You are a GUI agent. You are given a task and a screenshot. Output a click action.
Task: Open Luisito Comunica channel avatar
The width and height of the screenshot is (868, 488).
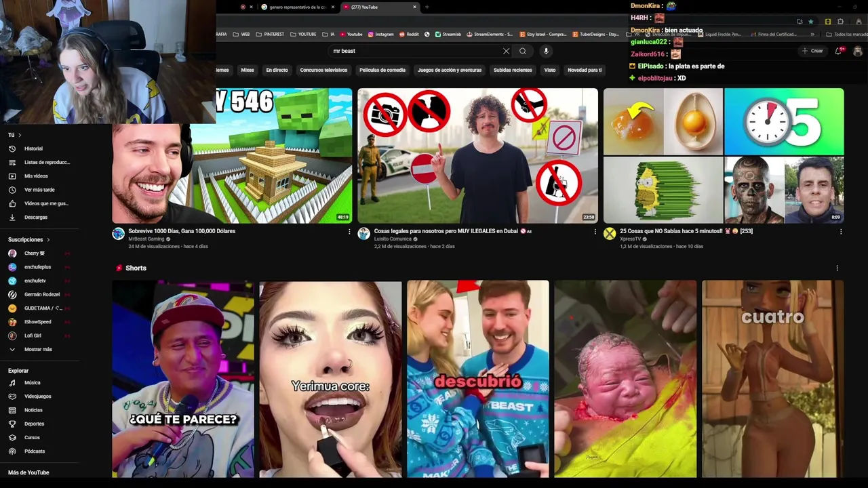tap(364, 234)
